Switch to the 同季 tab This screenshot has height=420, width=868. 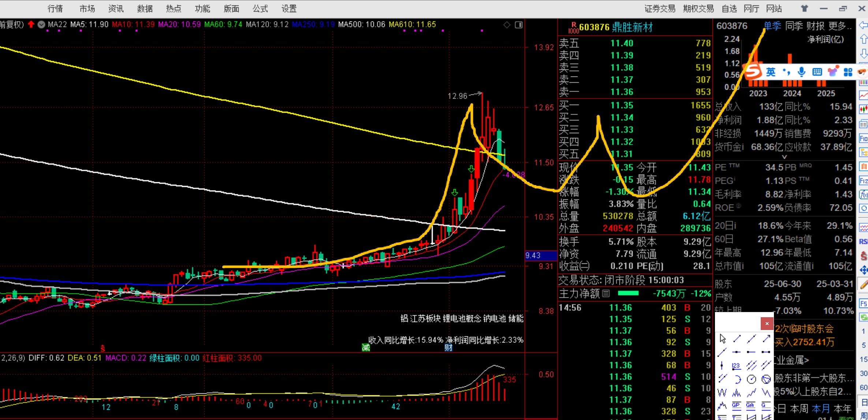(x=794, y=26)
